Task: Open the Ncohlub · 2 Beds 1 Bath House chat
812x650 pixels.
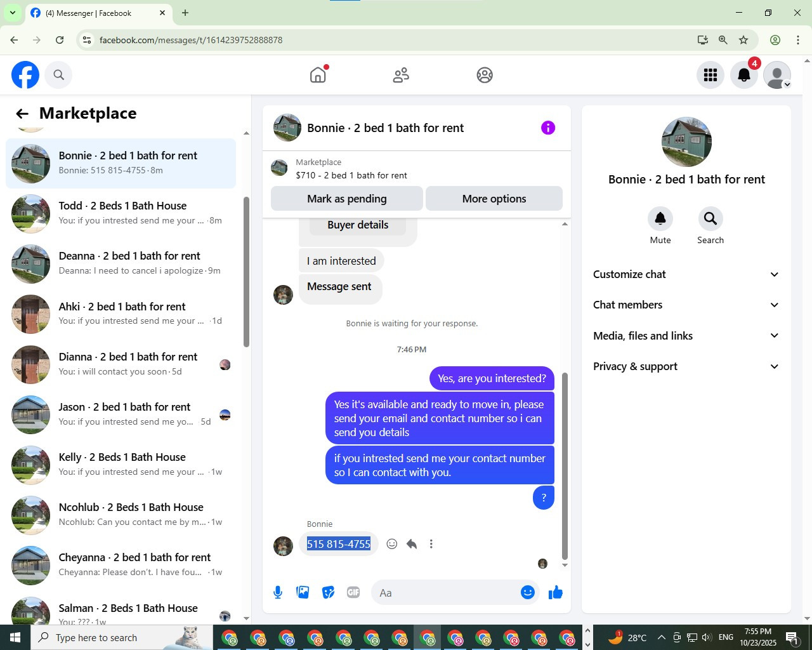Action: [121, 515]
